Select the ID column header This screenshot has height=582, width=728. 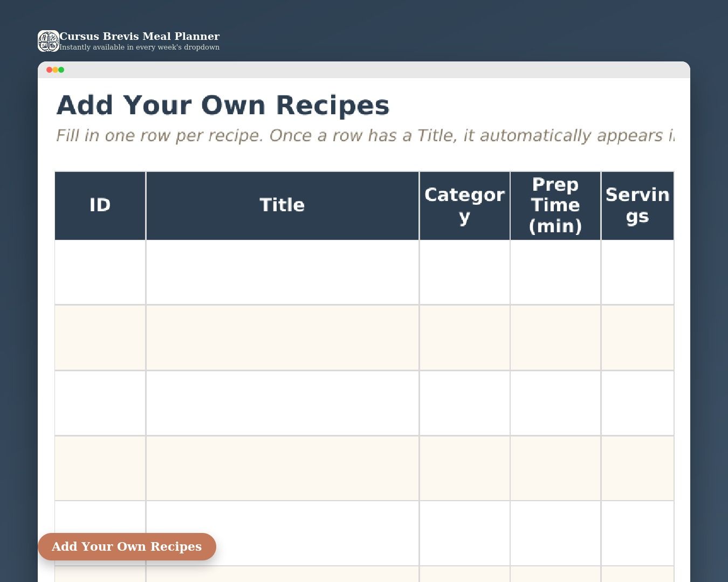click(100, 205)
